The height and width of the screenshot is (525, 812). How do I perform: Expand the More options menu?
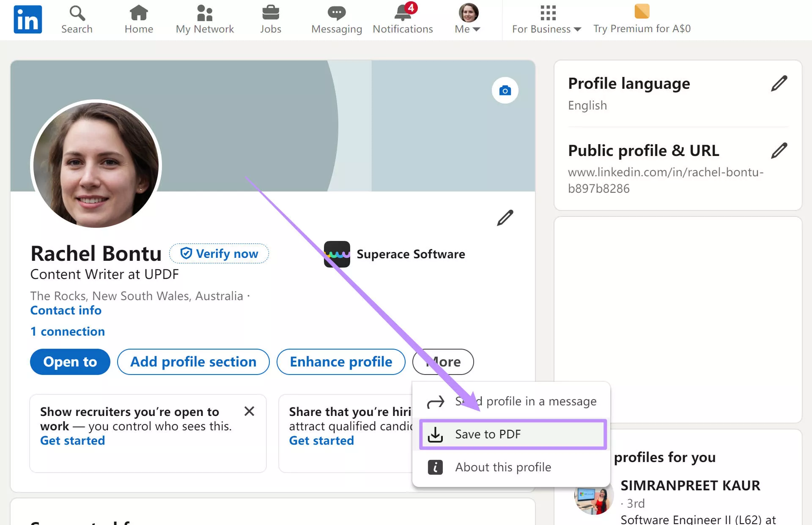point(443,362)
